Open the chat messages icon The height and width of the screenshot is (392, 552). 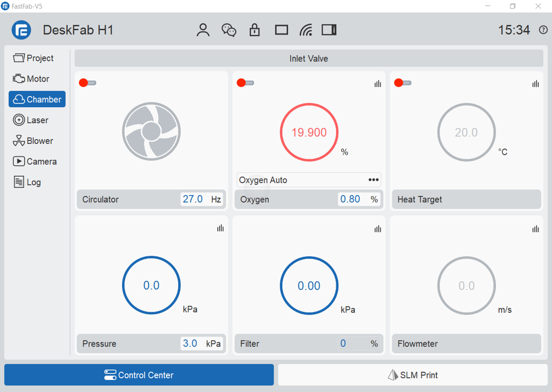pos(229,30)
